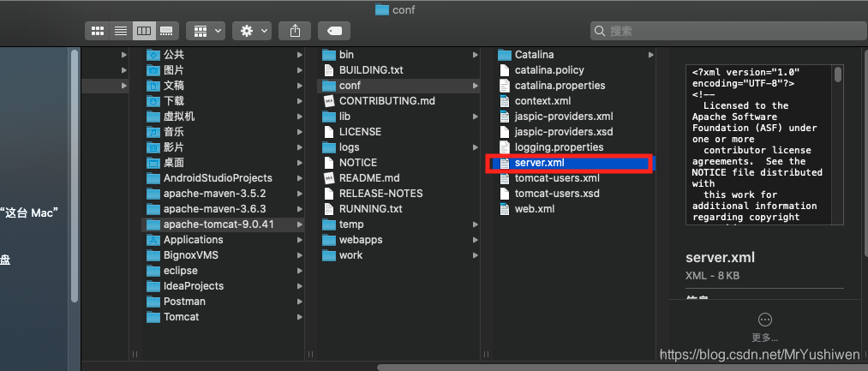Viewport: 868px width, 371px height.
Task: Select the jaspic-providers.xsd file
Action: tap(575, 132)
